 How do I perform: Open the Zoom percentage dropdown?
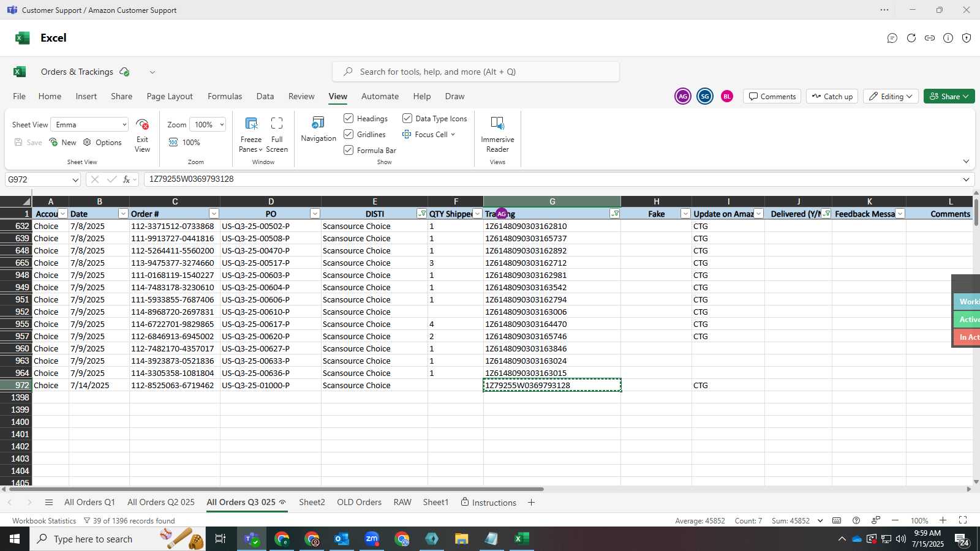pyautogui.click(x=208, y=125)
